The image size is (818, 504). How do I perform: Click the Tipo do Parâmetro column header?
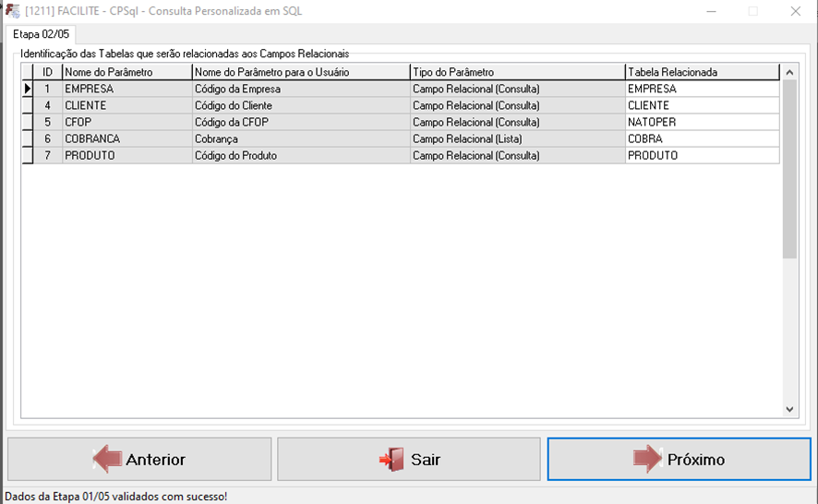(516, 72)
